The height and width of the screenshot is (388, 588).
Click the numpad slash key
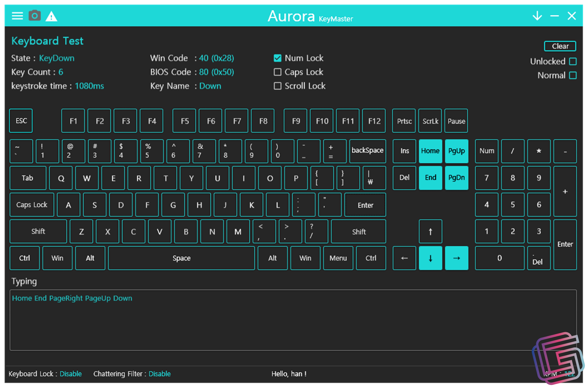coord(513,151)
